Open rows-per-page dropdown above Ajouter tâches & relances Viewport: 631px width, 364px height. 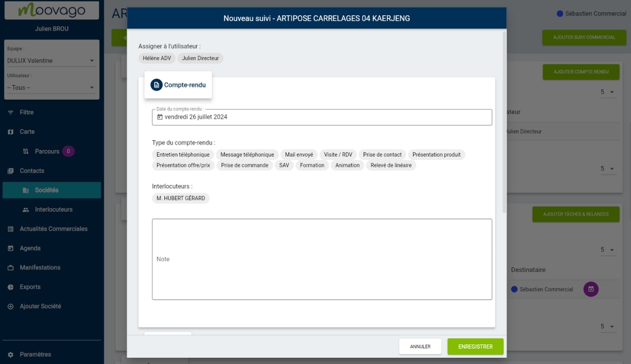coord(608,169)
